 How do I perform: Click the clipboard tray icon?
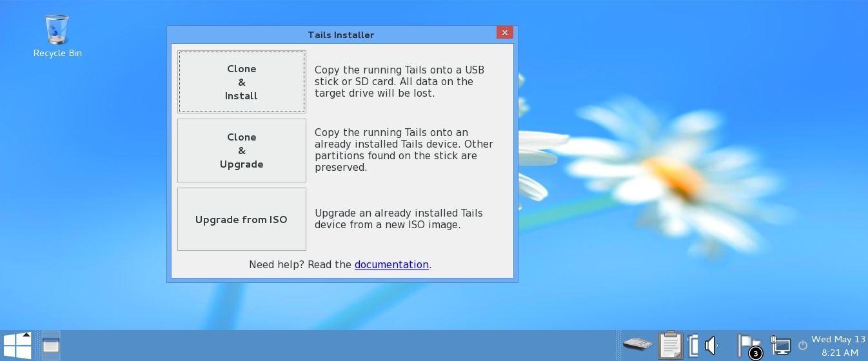point(670,346)
